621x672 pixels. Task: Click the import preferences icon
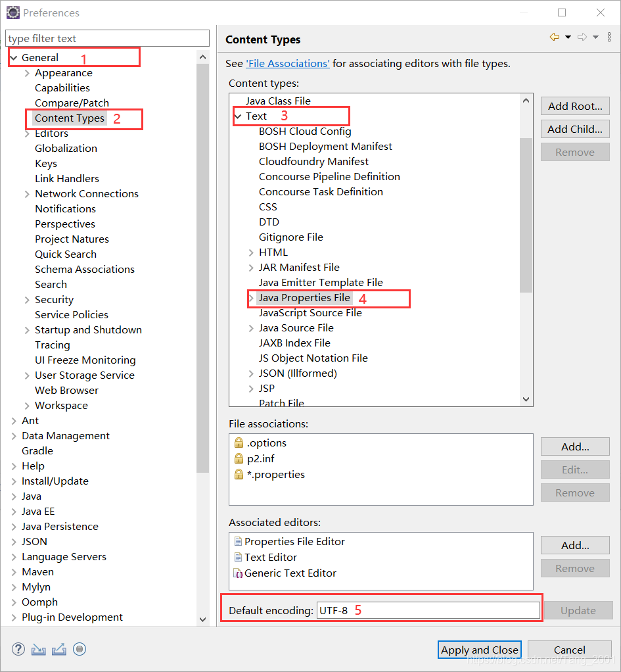tap(39, 649)
